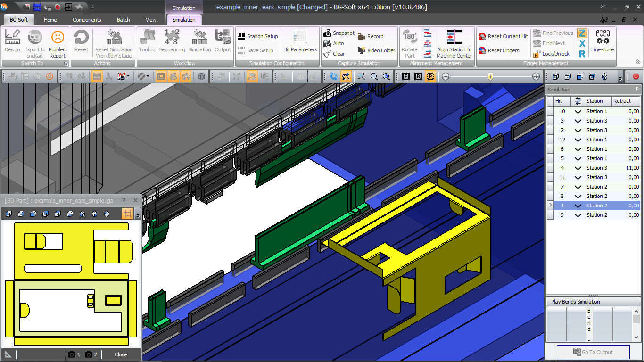This screenshot has height=362, width=644.
Task: Switch to the Components ribbon tab
Action: click(87, 20)
